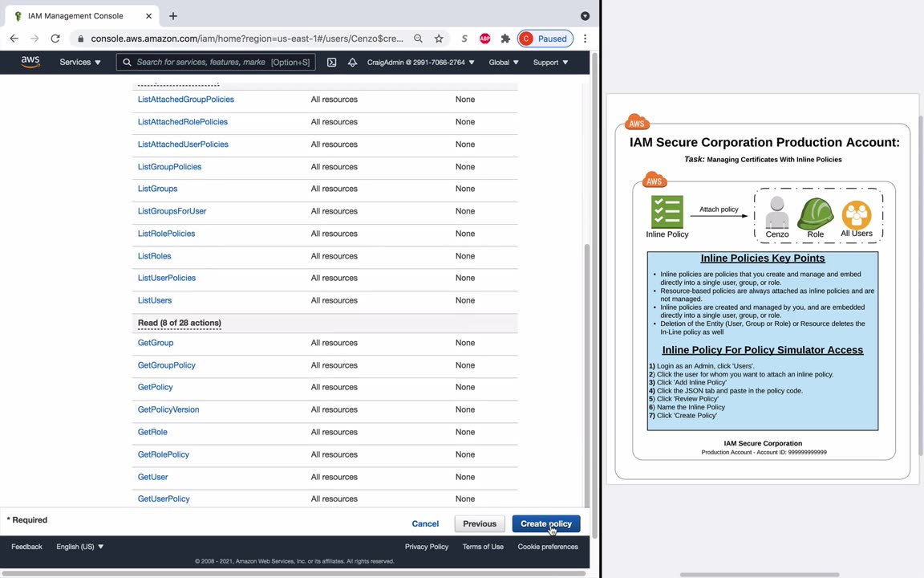Viewport: 924px width, 578px height.
Task: Click the GetRole action link
Action: click(152, 432)
